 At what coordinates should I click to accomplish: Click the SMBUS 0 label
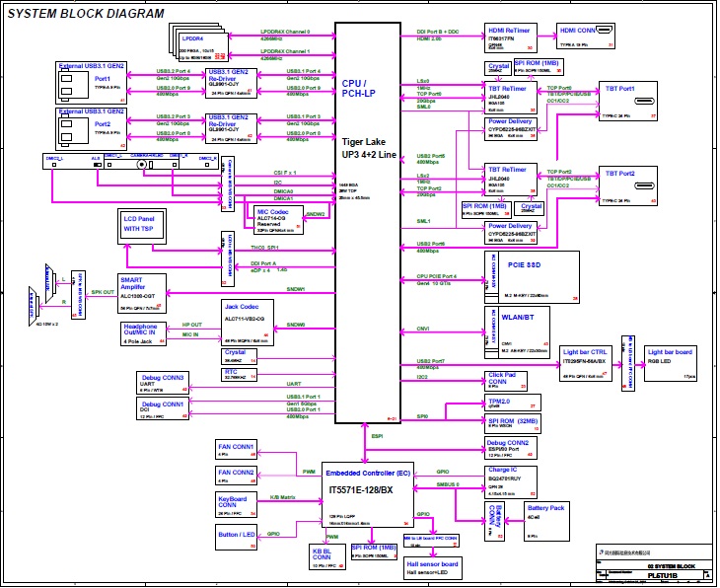pyautogui.click(x=448, y=484)
